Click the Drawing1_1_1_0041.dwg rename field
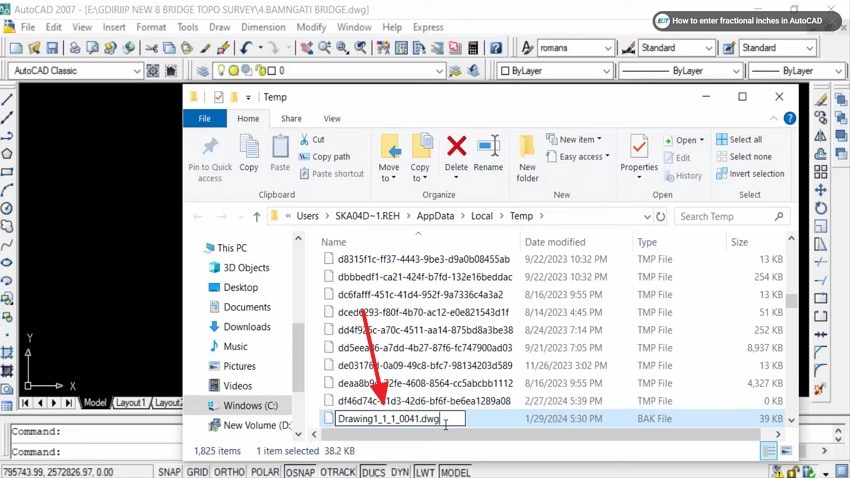This screenshot has height=478, width=850. click(x=400, y=418)
